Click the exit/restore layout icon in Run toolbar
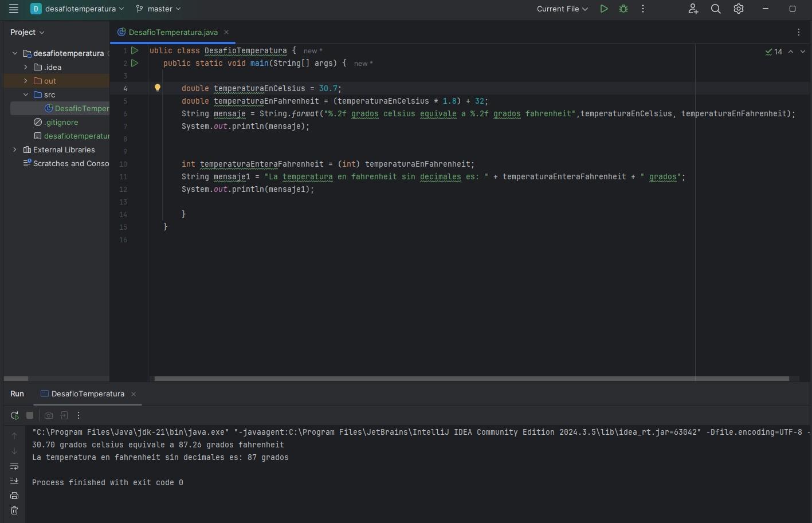This screenshot has height=523, width=812. (64, 415)
